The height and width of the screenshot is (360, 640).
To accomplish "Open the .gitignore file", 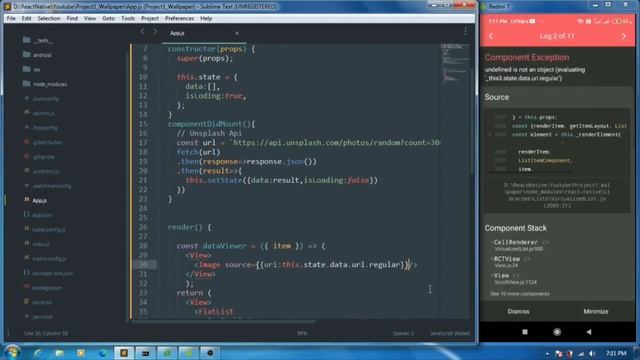I will coord(43,157).
